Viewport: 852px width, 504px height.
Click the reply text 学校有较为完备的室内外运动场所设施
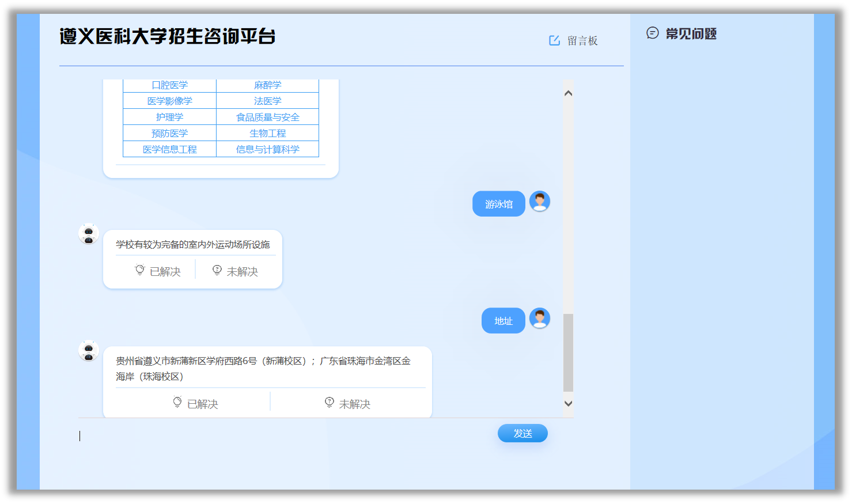pos(193,245)
